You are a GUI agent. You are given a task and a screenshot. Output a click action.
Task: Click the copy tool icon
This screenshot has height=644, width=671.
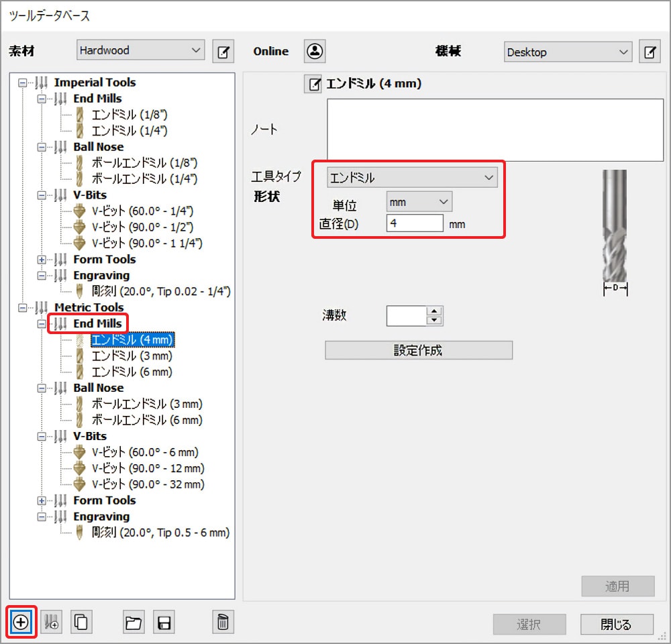pos(81,623)
